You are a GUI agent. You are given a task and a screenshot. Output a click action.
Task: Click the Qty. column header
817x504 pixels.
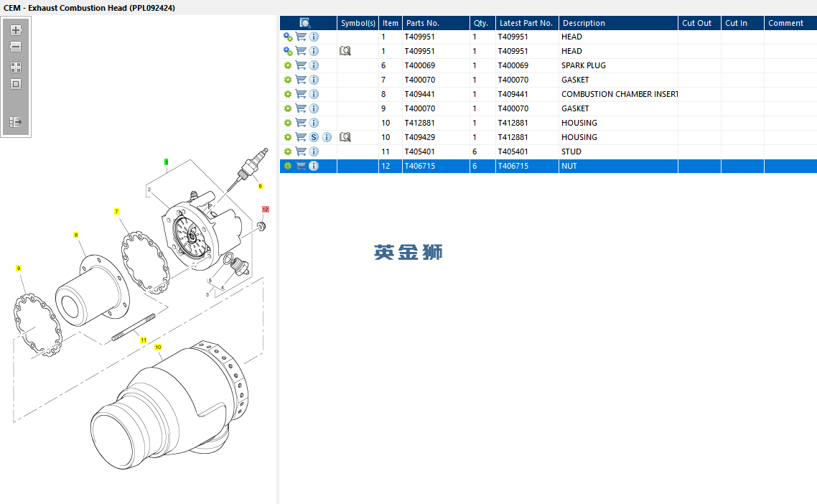point(482,23)
